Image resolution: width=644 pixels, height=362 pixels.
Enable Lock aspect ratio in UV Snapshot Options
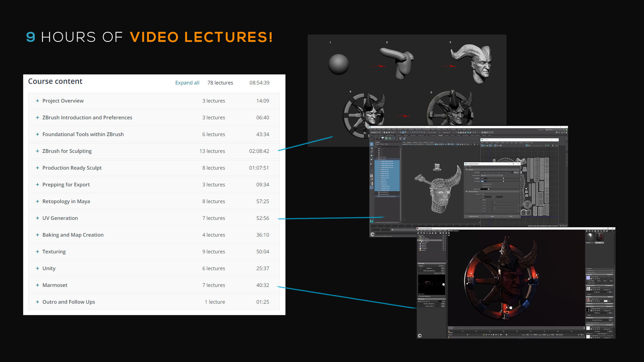pos(481,184)
